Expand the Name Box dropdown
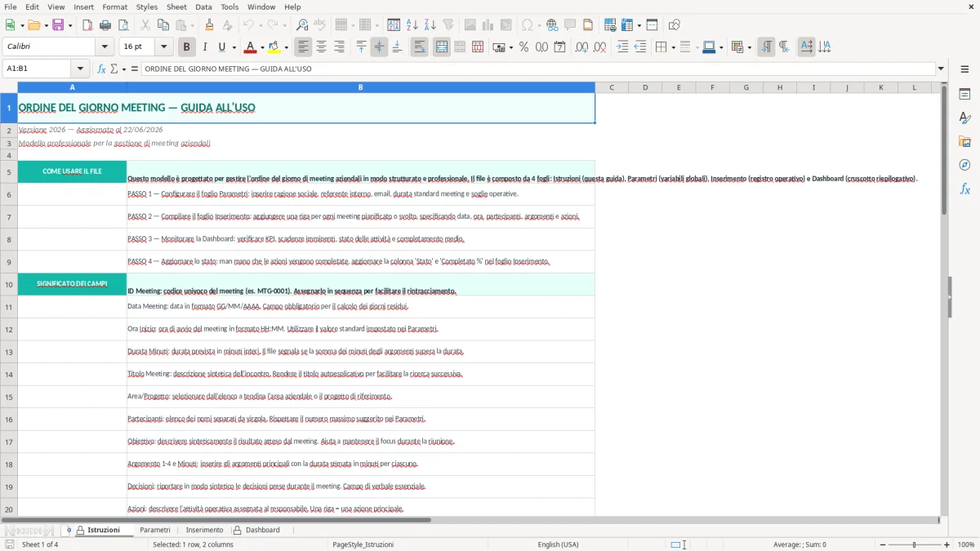 coord(80,69)
